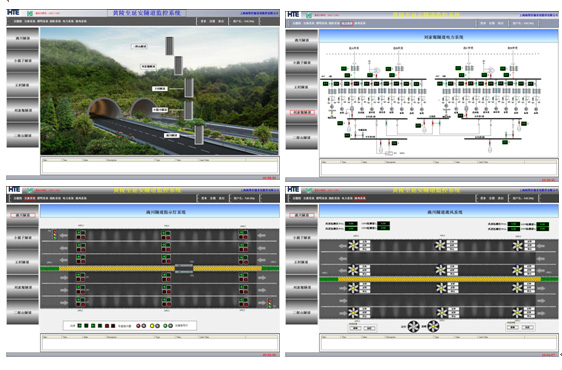Click the right large fan icon in ventilation legend

tap(433, 326)
